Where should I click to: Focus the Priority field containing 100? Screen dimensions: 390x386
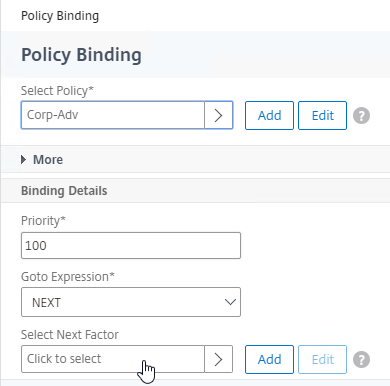131,246
